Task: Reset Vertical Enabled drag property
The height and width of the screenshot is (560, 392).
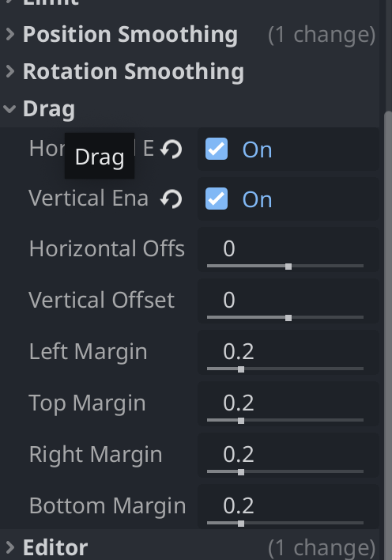Action: click(171, 199)
